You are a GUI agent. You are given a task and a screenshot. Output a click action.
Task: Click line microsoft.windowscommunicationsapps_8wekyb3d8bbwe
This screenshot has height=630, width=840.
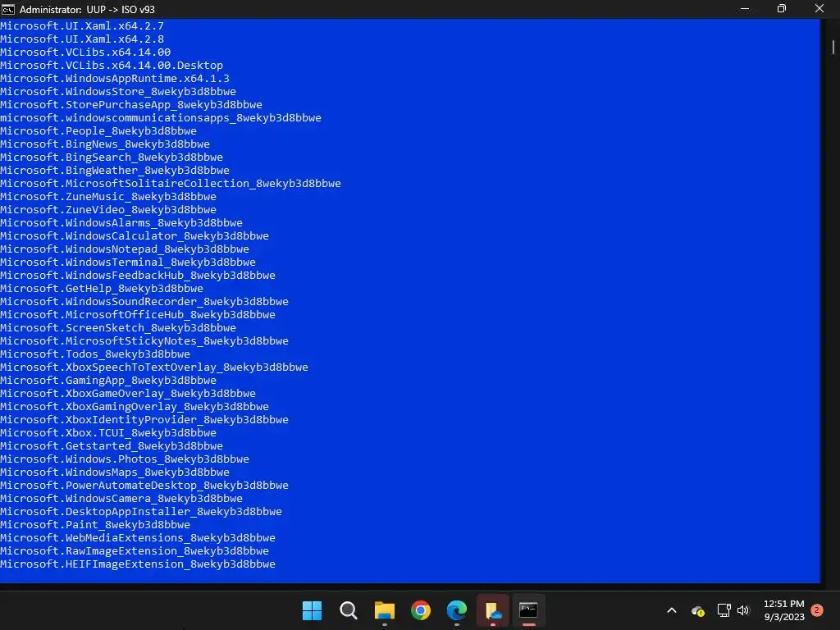pos(161,118)
